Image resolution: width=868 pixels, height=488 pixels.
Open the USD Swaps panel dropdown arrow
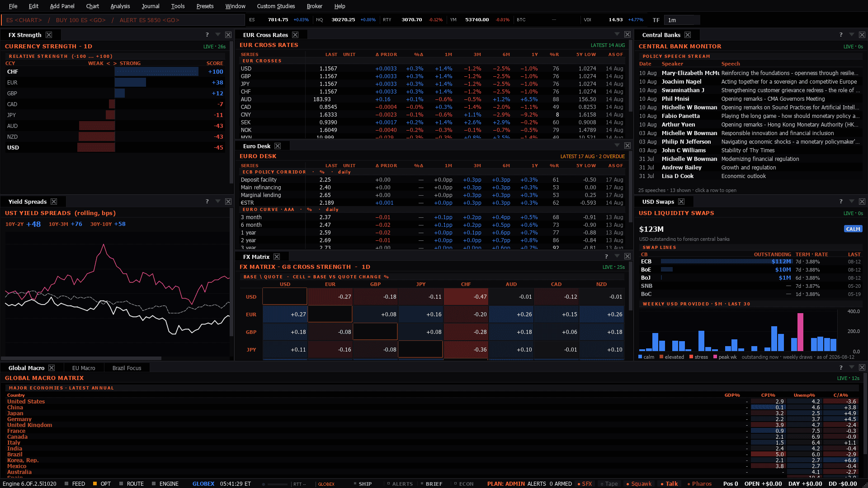[852, 202]
